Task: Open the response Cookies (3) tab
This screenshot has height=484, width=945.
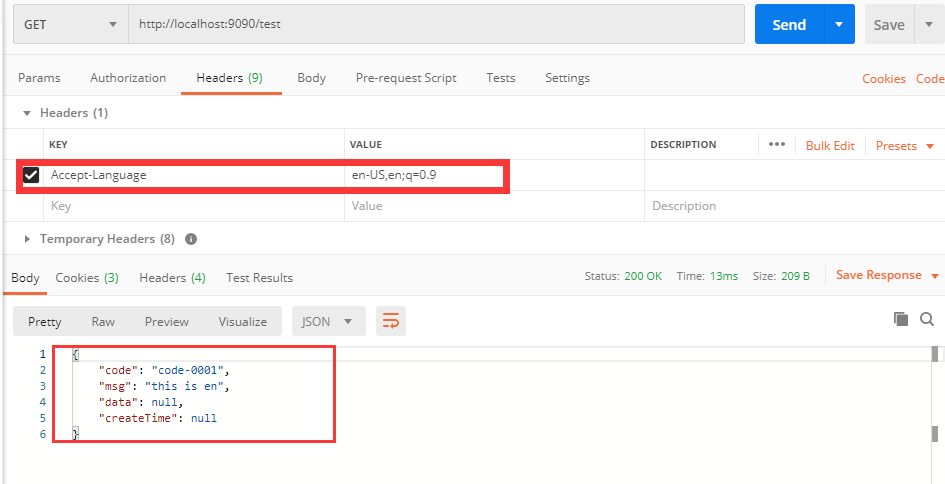Action: point(87,278)
